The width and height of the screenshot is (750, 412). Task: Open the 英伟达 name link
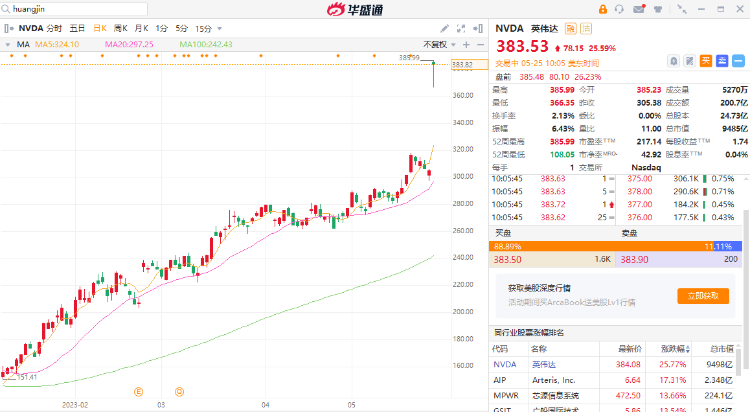tap(544, 365)
